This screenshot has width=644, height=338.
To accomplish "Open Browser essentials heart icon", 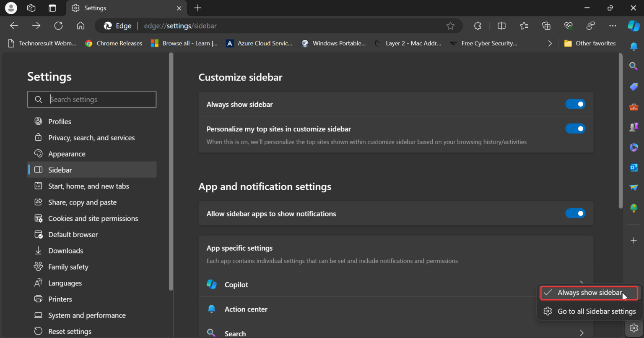I will tap(569, 26).
